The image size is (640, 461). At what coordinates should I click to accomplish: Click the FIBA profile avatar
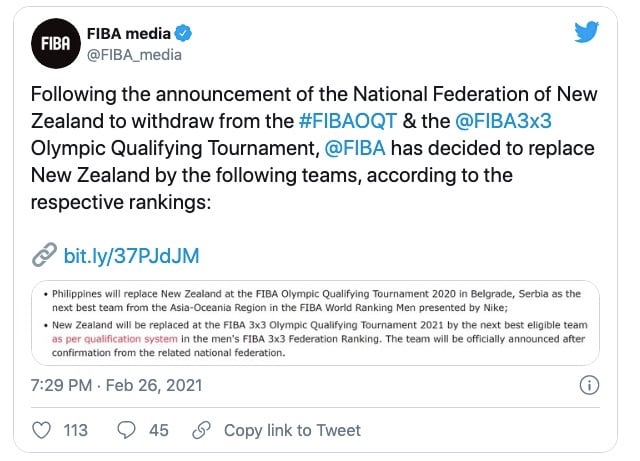click(56, 43)
